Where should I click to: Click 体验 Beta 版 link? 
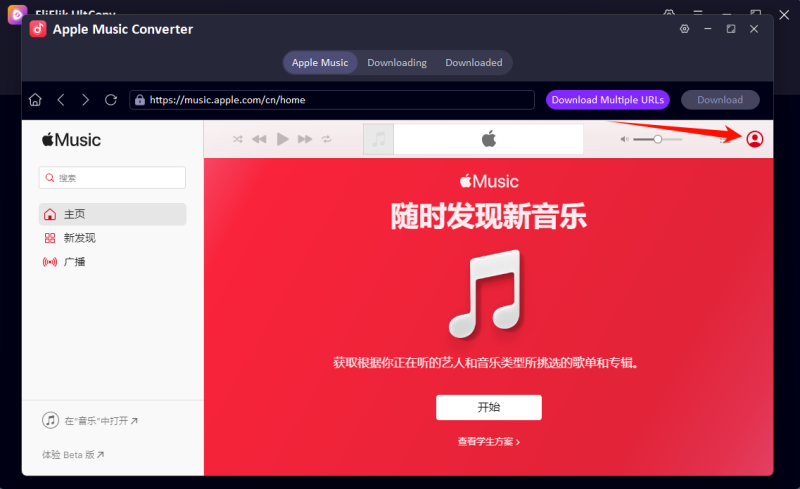[x=73, y=454]
